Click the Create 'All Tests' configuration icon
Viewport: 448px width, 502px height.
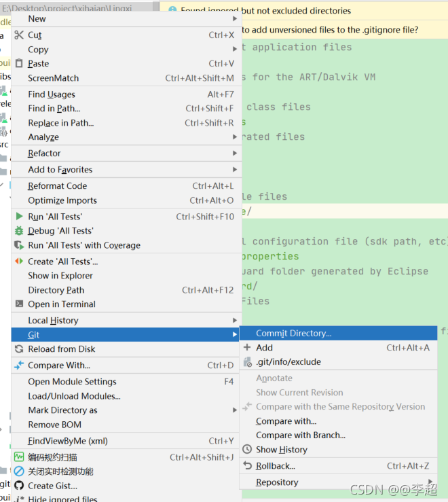[x=19, y=262]
